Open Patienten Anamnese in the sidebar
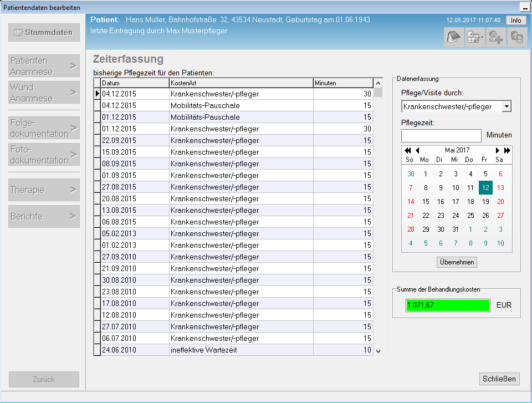This screenshot has width=532, height=403. tap(44, 66)
